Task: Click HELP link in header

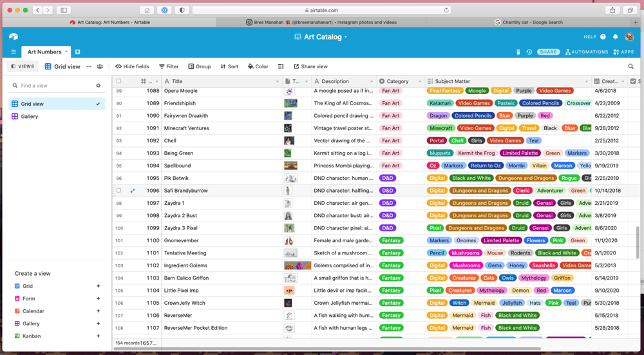Action: click(x=590, y=37)
